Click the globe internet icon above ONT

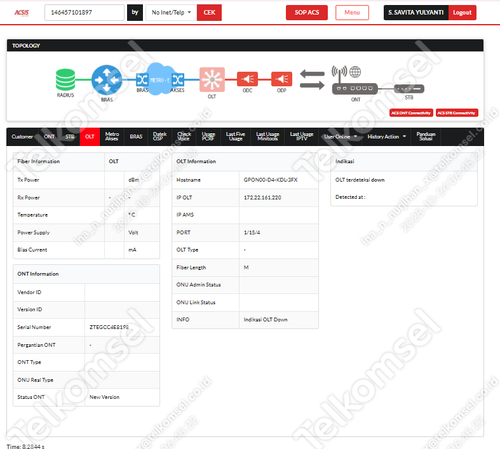[x=355, y=72]
